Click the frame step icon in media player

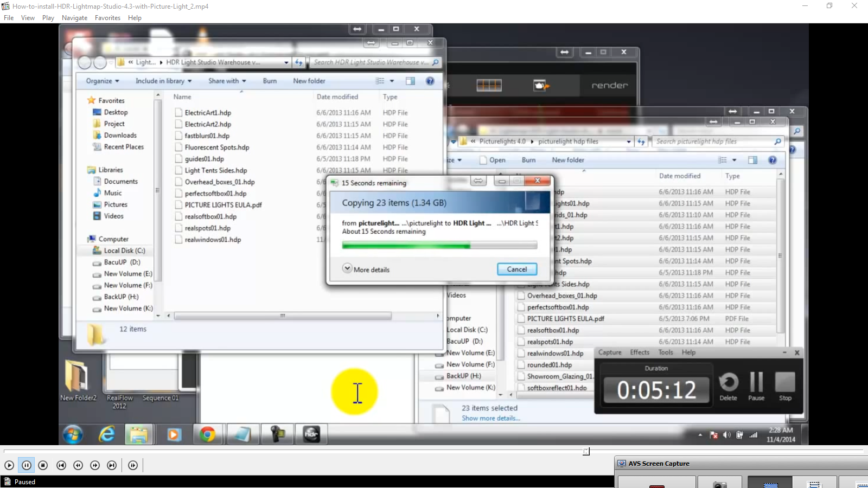click(x=133, y=465)
